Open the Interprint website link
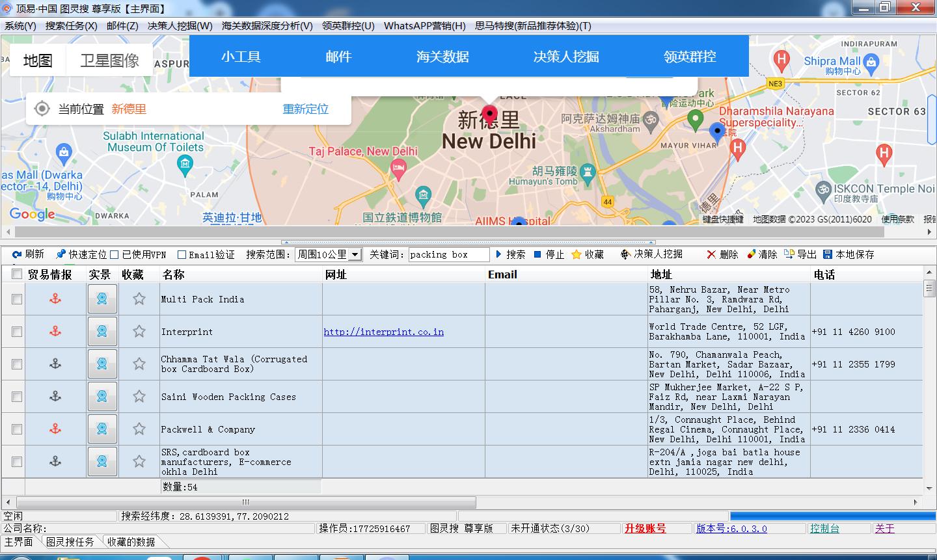This screenshot has height=560, width=937. (384, 332)
